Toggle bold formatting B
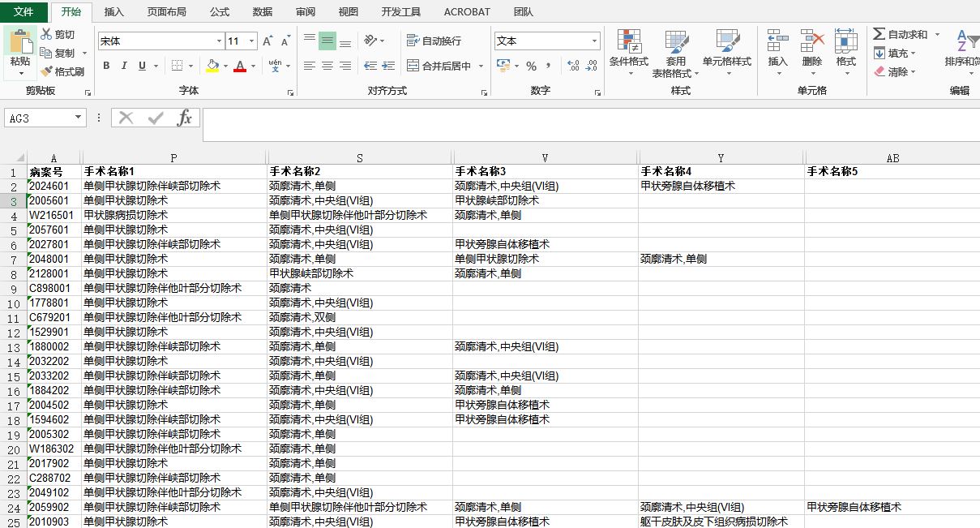 pyautogui.click(x=106, y=66)
